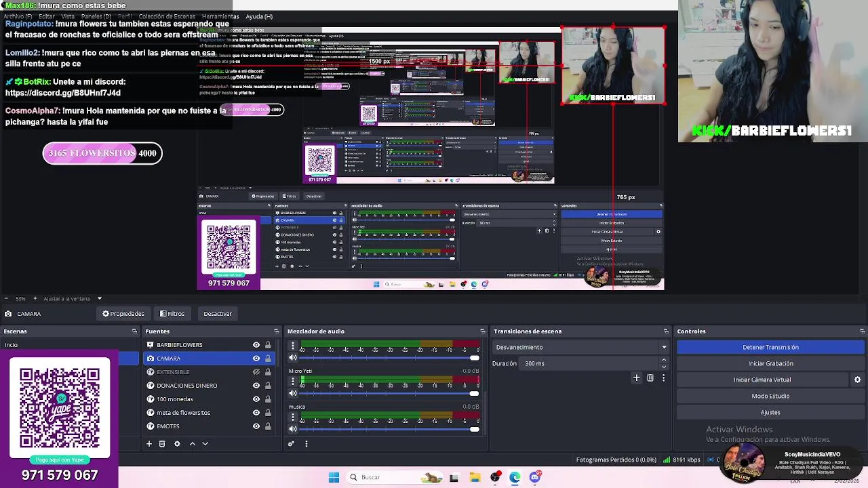The height and width of the screenshot is (488, 868).
Task: Toggle lock on EXTENSIBLE source
Action: (268, 372)
